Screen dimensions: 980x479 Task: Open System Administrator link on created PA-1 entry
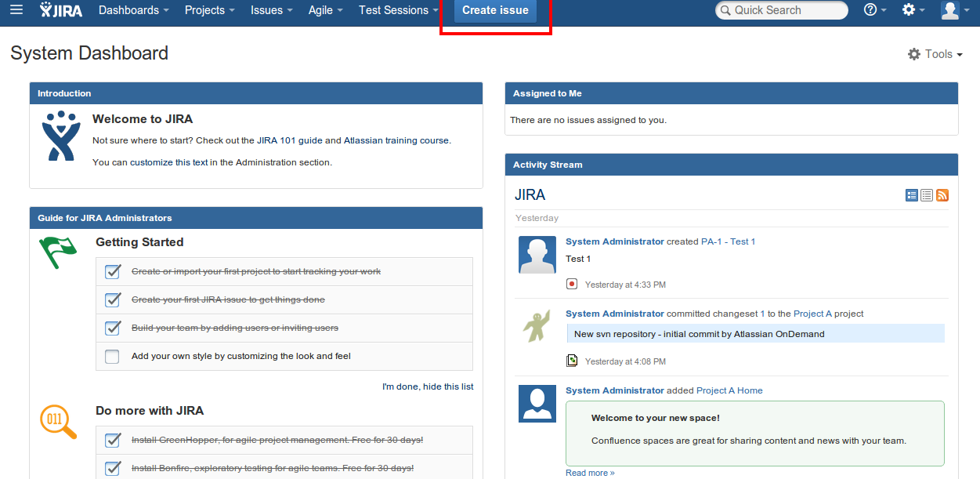pos(615,241)
